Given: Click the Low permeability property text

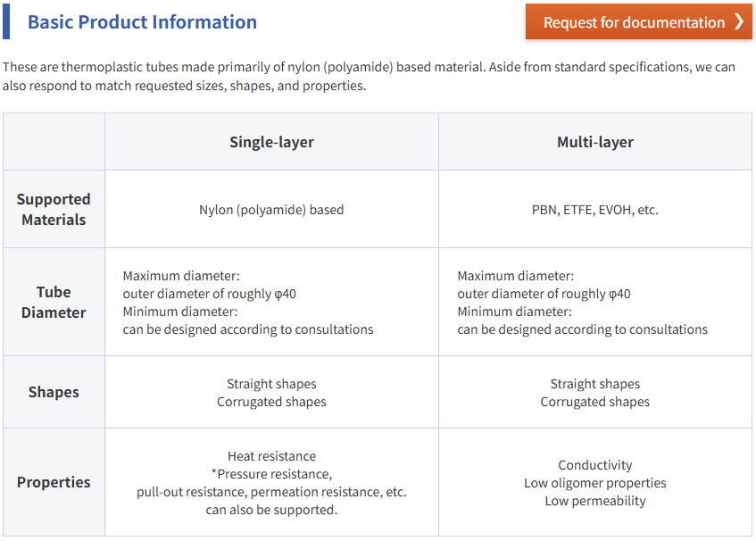Looking at the screenshot, I should coord(594,501).
